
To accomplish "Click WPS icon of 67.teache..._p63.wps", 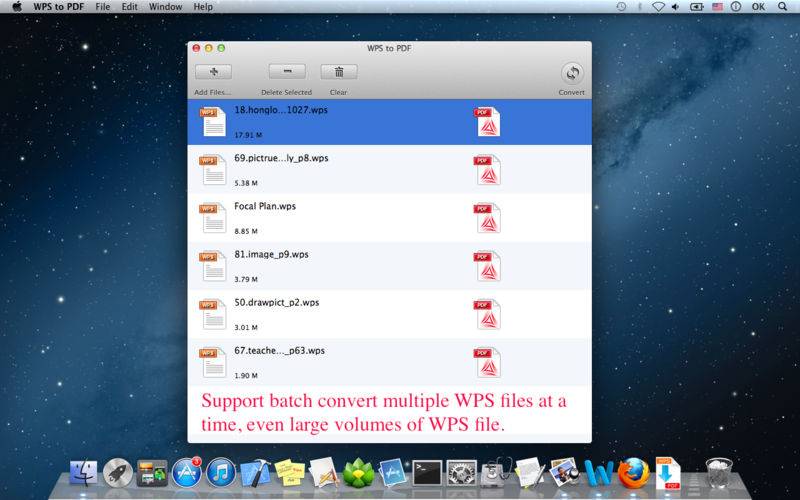I will point(212,362).
